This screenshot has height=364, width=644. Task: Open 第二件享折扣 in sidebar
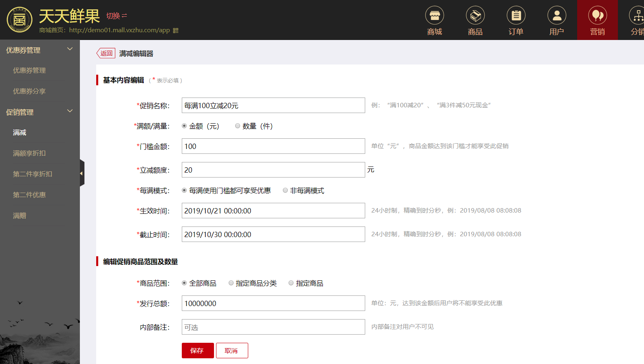[33, 174]
